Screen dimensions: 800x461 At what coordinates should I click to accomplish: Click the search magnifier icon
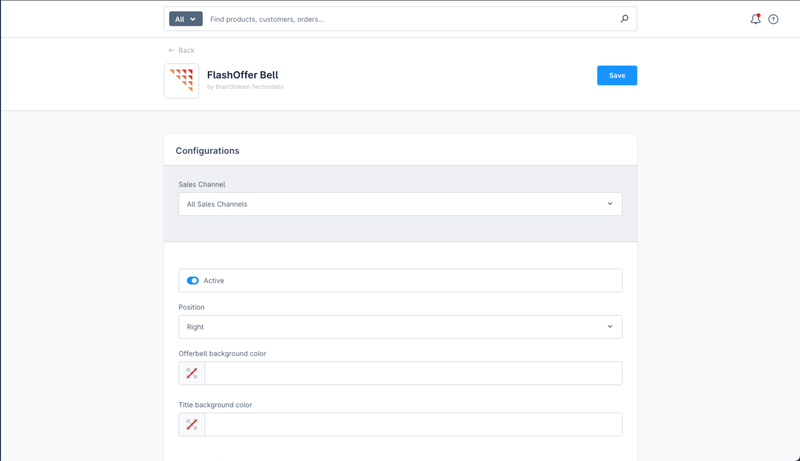(x=625, y=19)
